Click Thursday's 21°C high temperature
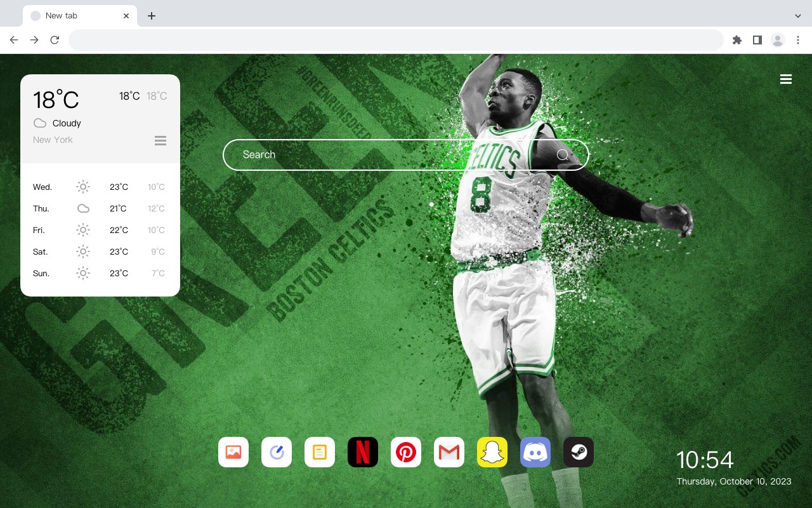The image size is (812, 508). [x=118, y=208]
